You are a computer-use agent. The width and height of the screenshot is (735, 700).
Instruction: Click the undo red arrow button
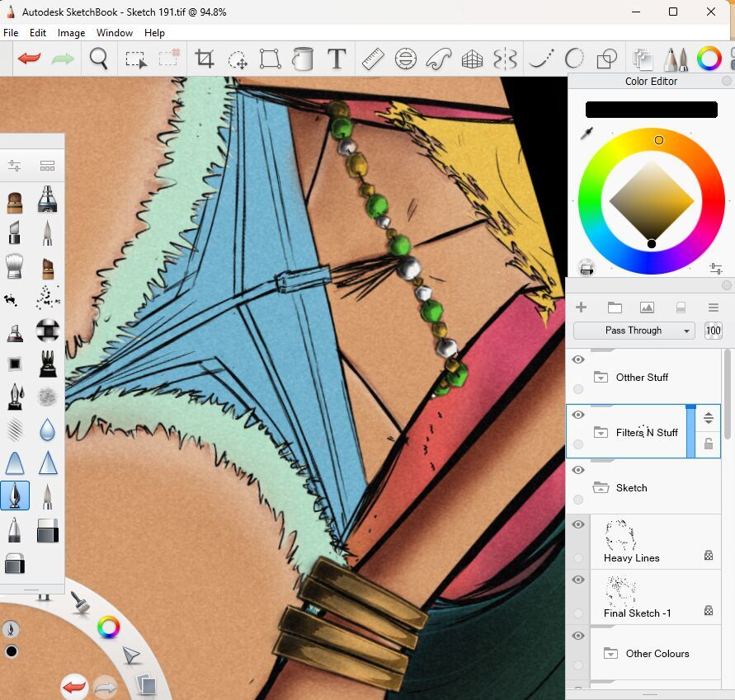(x=30, y=59)
